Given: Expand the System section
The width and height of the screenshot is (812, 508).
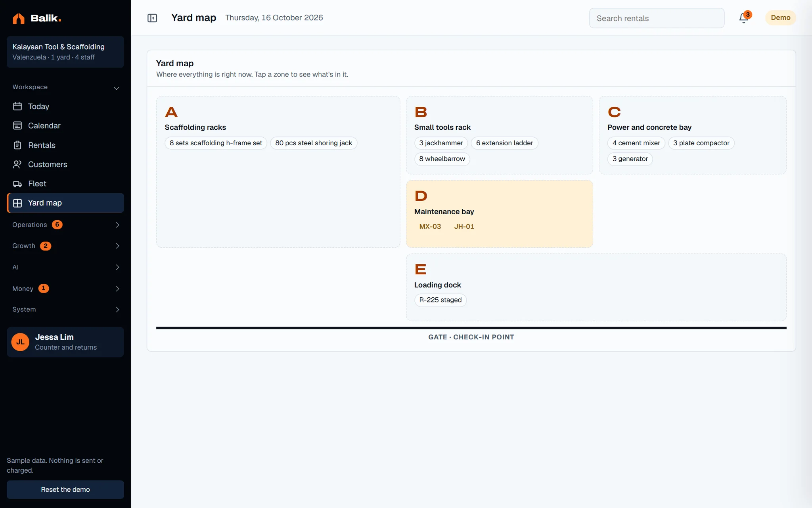Looking at the screenshot, I should tap(65, 310).
